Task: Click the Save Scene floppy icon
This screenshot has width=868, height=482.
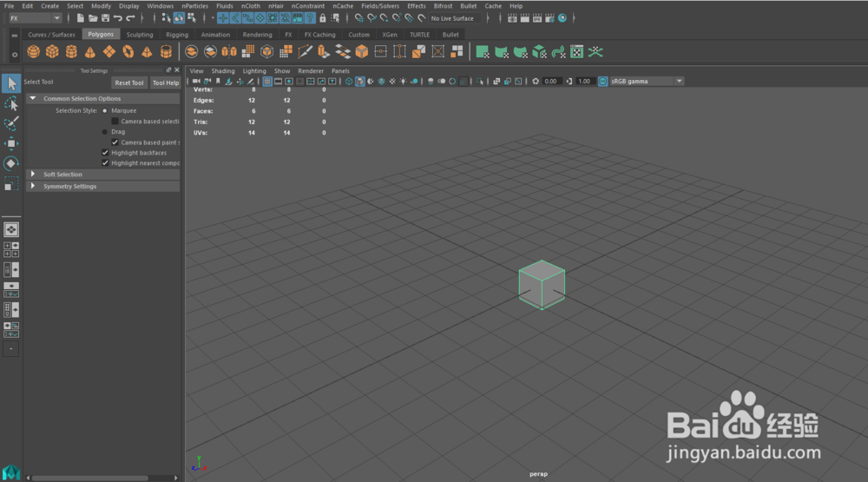Action: [105, 18]
